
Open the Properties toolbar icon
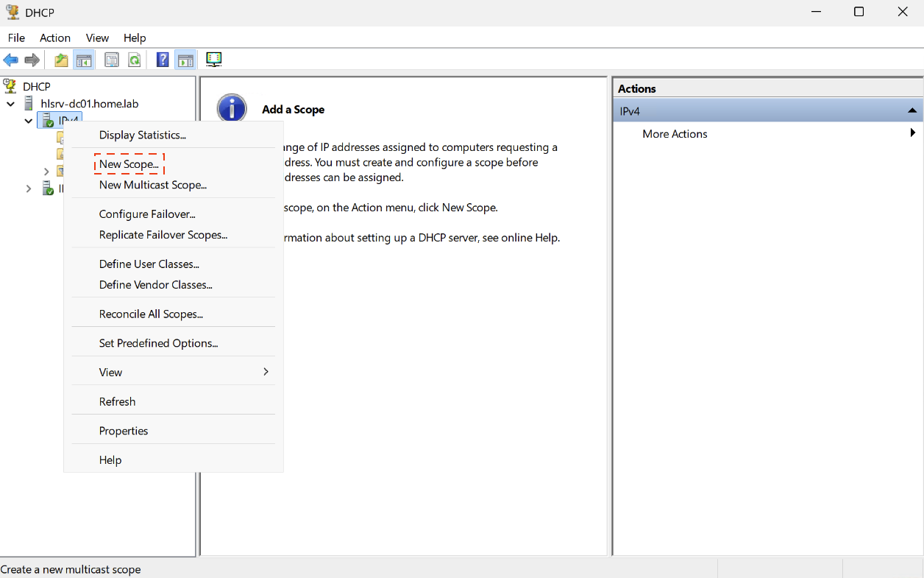112,60
